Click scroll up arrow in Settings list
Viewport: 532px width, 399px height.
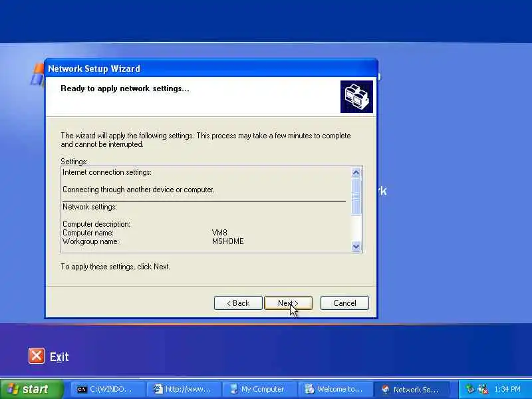coord(356,173)
